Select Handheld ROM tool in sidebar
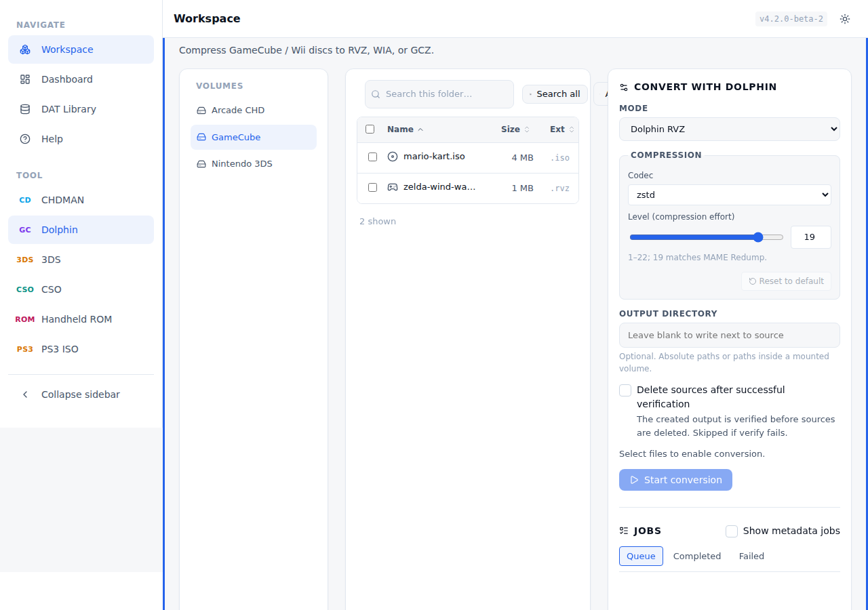 point(81,319)
